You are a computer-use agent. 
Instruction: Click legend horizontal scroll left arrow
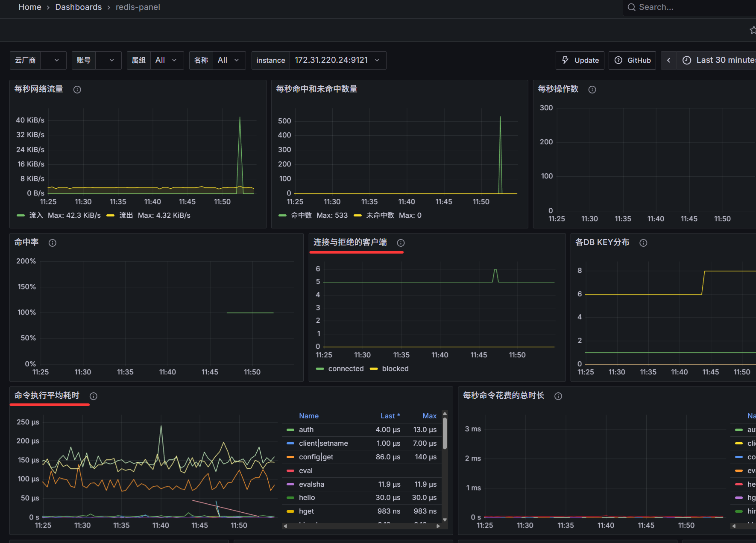click(285, 526)
